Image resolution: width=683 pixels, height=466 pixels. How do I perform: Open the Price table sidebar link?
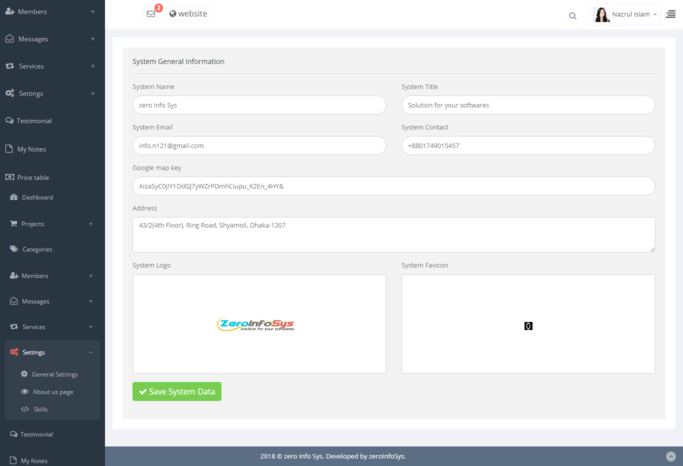pos(33,177)
